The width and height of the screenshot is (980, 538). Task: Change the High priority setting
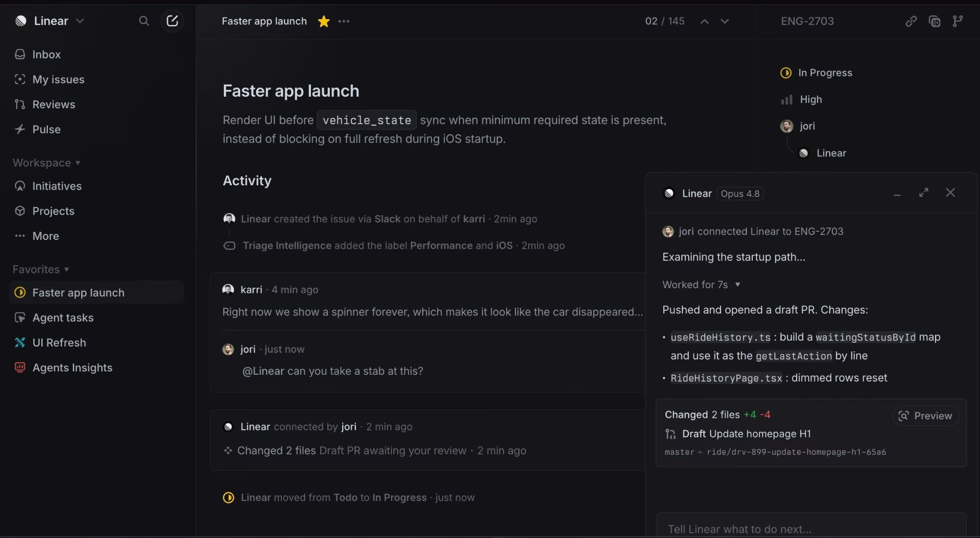802,100
